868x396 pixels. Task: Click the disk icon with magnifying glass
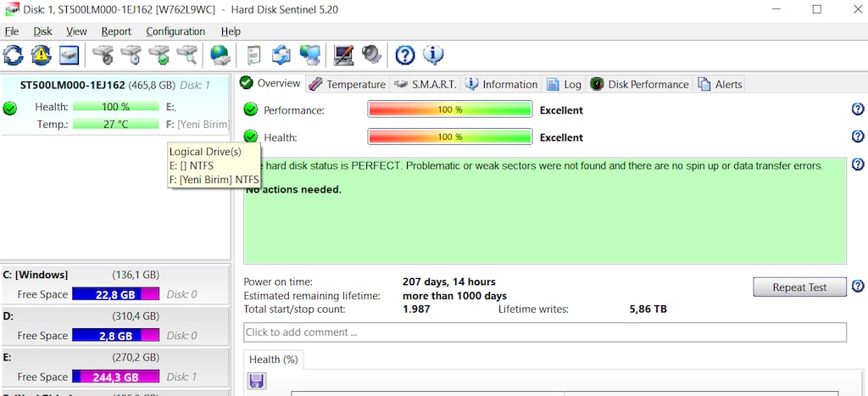coord(187,55)
